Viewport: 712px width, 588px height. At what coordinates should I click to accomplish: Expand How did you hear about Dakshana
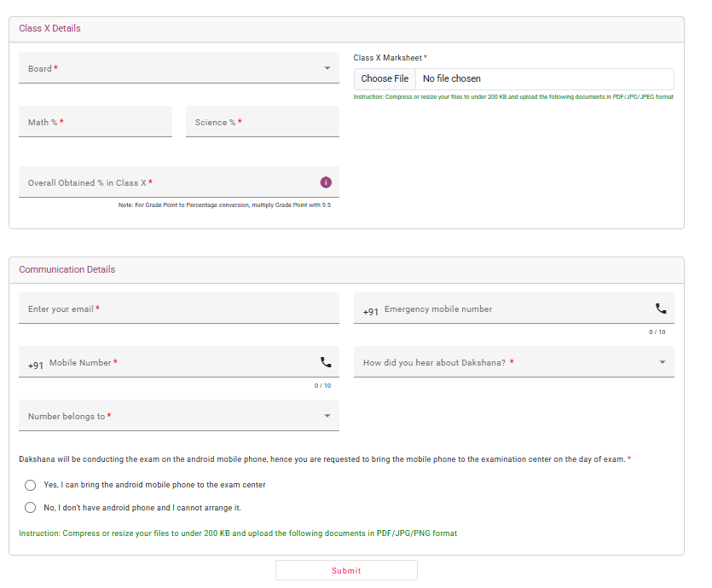(513, 362)
